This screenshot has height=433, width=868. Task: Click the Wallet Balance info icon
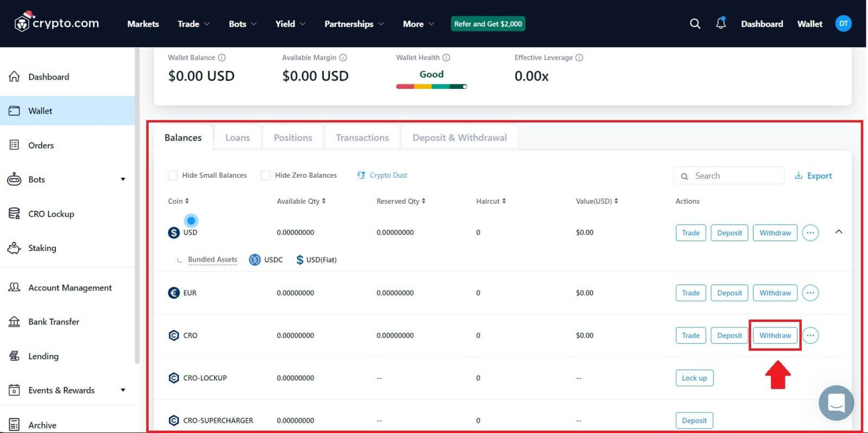coord(222,57)
